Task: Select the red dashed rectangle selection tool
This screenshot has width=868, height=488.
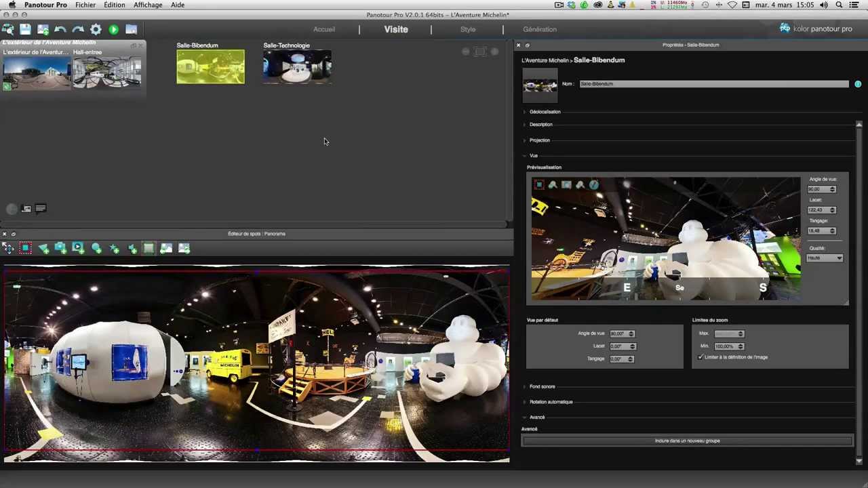Action: (x=25, y=249)
